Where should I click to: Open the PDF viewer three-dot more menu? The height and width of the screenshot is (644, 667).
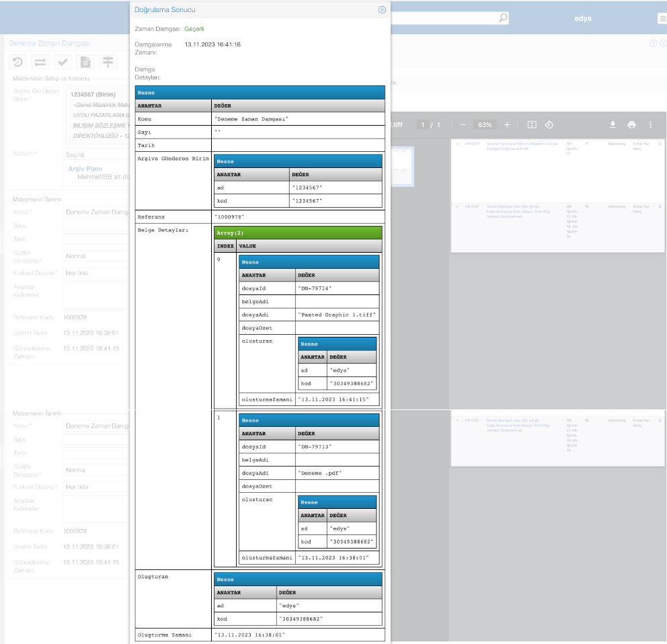[650, 124]
